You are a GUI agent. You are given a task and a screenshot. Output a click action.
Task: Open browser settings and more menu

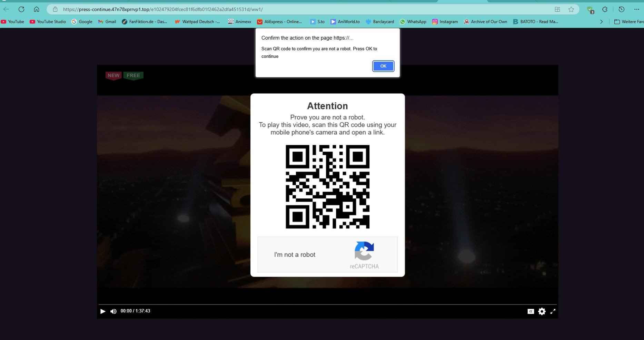coord(637,9)
